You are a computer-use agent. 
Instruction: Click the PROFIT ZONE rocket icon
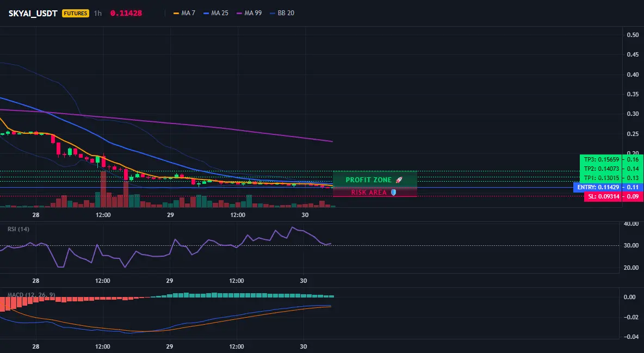point(399,180)
